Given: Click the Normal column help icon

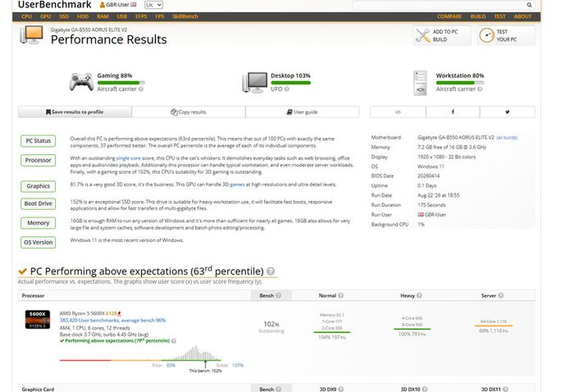Looking at the screenshot, I should click(x=341, y=295).
